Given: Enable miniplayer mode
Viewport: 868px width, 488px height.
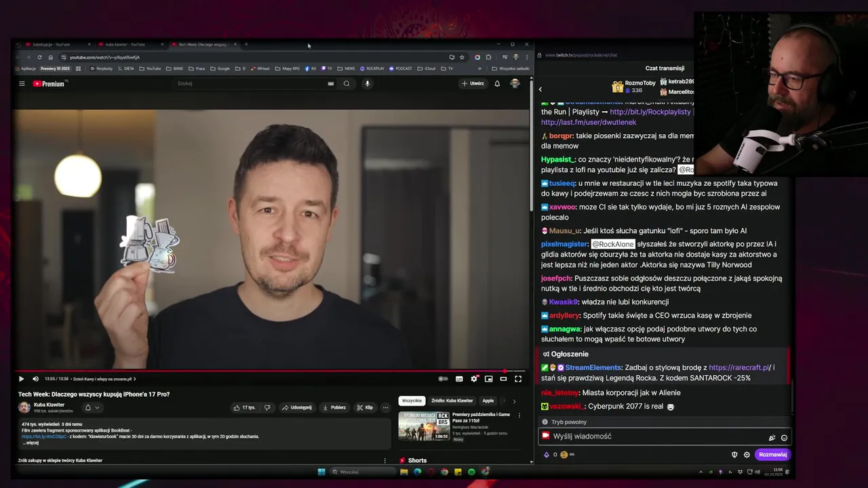Looking at the screenshot, I should point(488,379).
